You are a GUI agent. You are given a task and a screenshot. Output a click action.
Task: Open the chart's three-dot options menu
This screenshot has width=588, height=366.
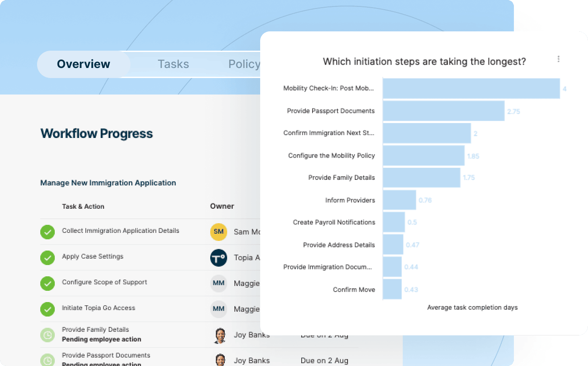558,59
